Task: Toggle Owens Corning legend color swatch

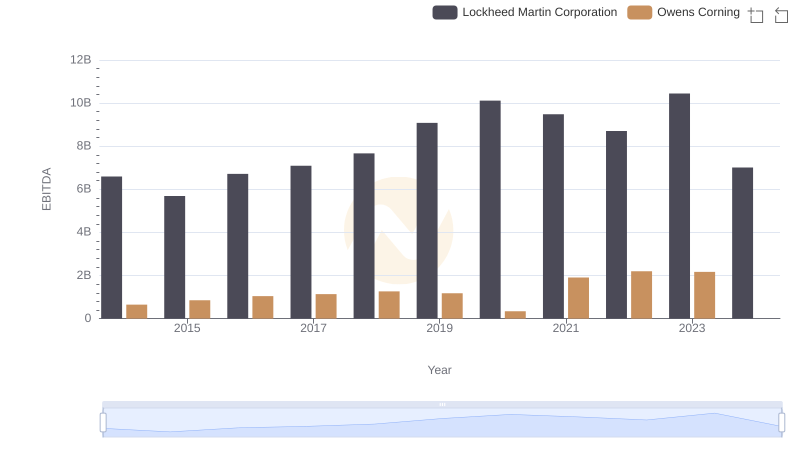Action: 639,13
